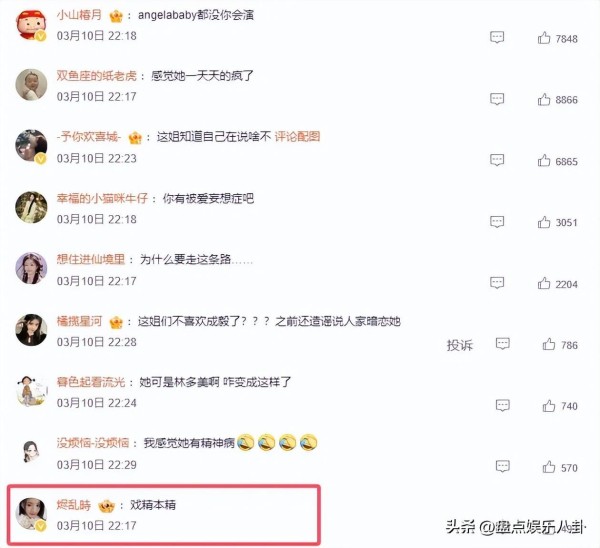600x548 pixels.
Task: Click 想住进仙境里 username
Action: pyautogui.click(x=91, y=259)
